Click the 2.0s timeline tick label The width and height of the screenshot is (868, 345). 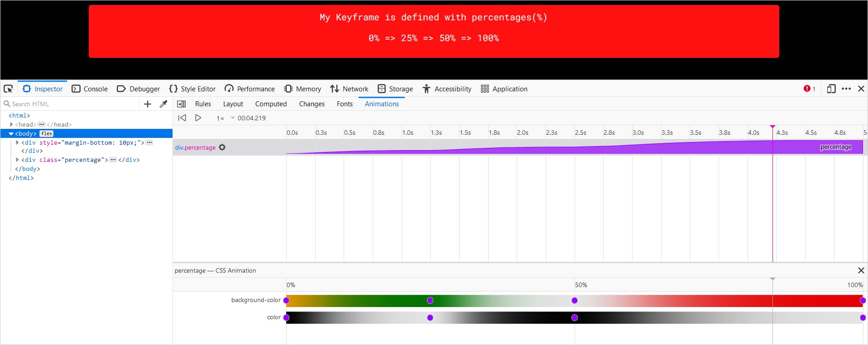[x=523, y=132]
